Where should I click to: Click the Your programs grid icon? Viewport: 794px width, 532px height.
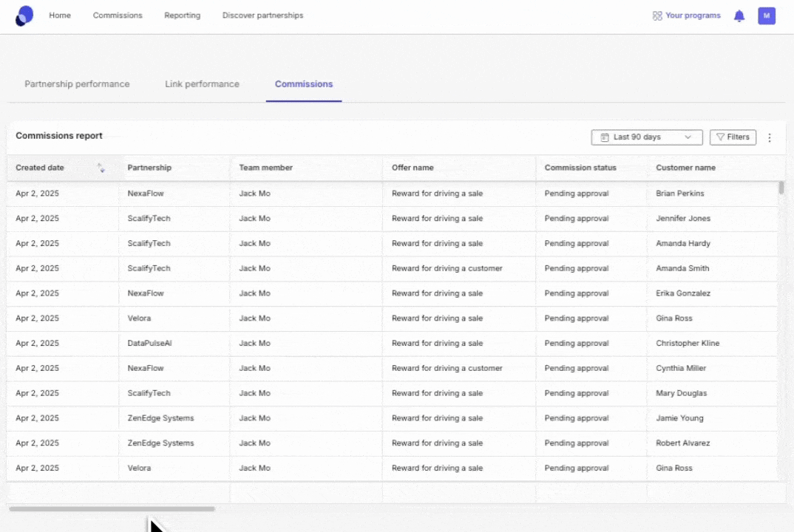[x=656, y=16]
